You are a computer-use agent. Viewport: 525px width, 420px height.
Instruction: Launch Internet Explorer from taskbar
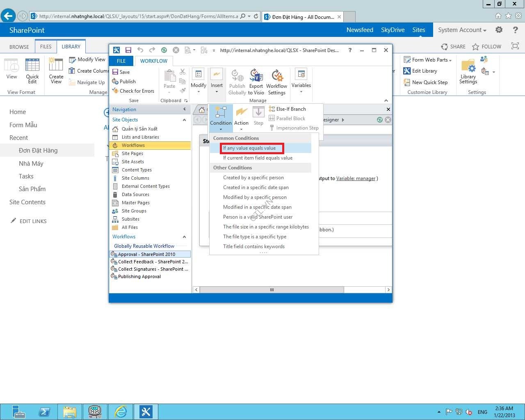[x=121, y=411]
